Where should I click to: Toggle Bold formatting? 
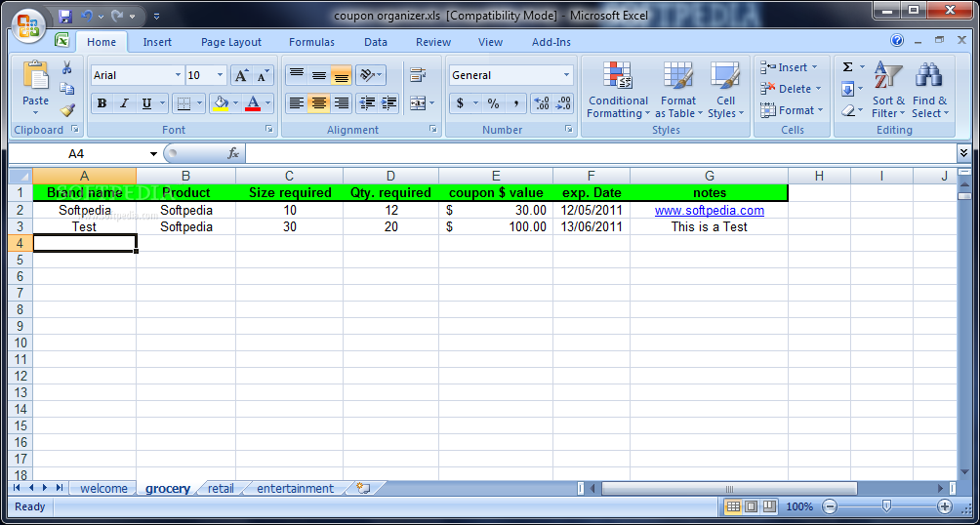point(102,103)
